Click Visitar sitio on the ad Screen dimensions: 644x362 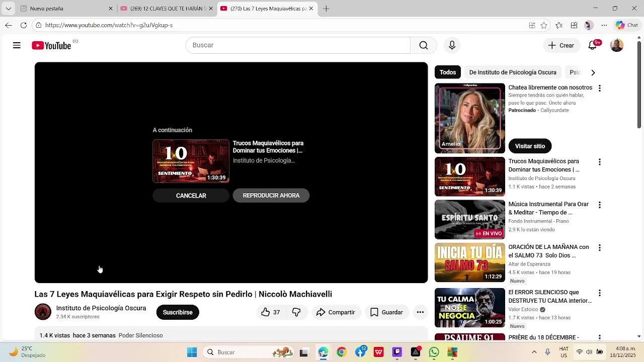[x=530, y=146]
